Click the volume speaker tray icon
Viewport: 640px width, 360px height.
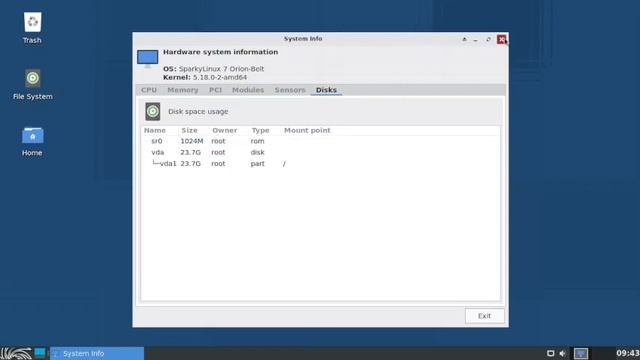coord(562,353)
